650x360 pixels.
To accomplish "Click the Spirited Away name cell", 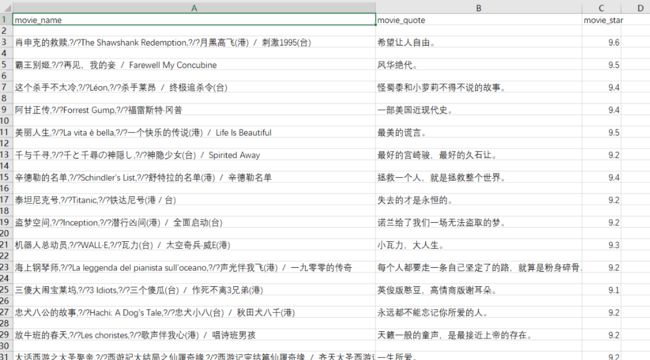I will tap(194, 155).
